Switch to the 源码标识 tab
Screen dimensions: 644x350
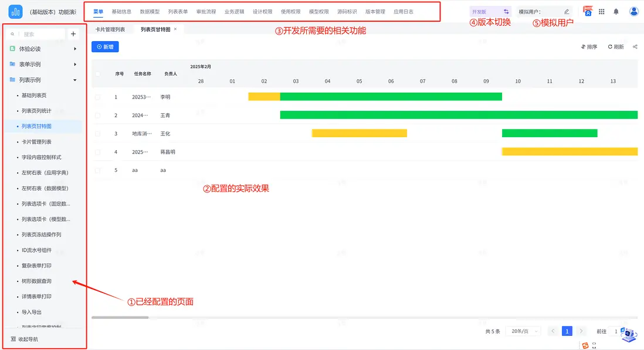coord(347,12)
